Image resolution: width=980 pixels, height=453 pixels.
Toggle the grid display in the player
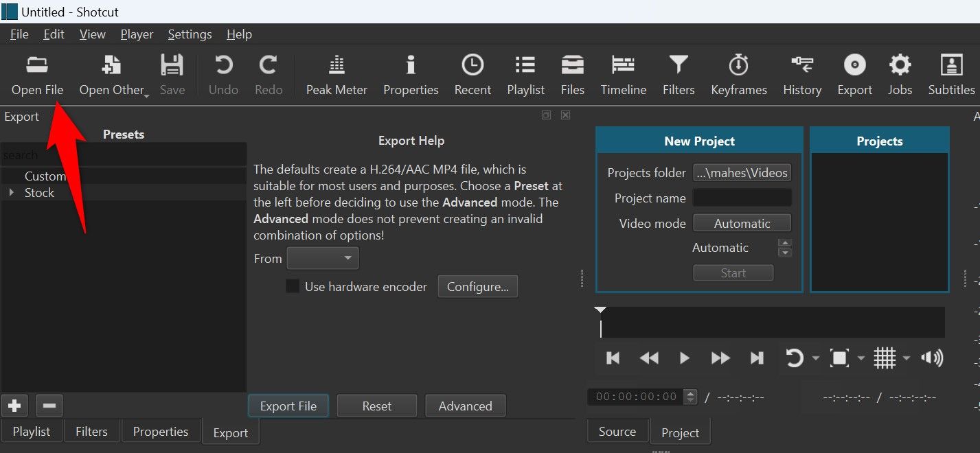[x=886, y=358]
